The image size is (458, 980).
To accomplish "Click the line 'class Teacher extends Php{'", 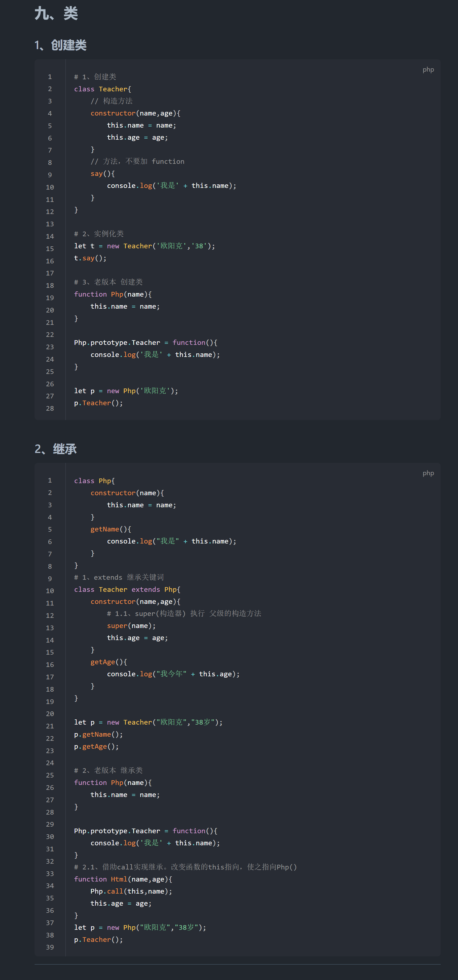I will 127,589.
